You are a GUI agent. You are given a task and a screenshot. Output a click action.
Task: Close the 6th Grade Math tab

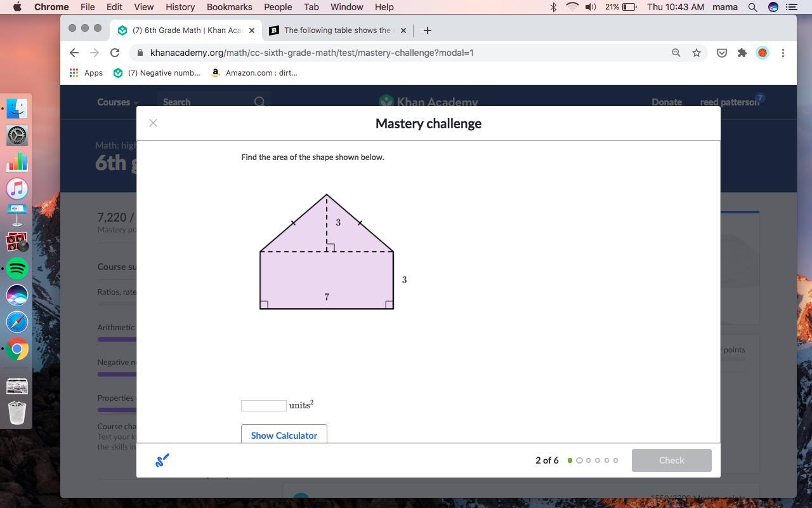(x=252, y=30)
